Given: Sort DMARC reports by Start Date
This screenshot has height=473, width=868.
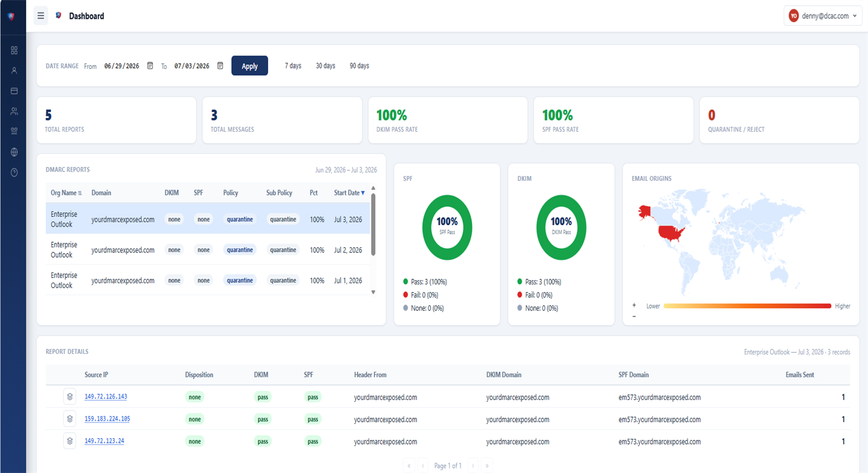Looking at the screenshot, I should (x=349, y=193).
